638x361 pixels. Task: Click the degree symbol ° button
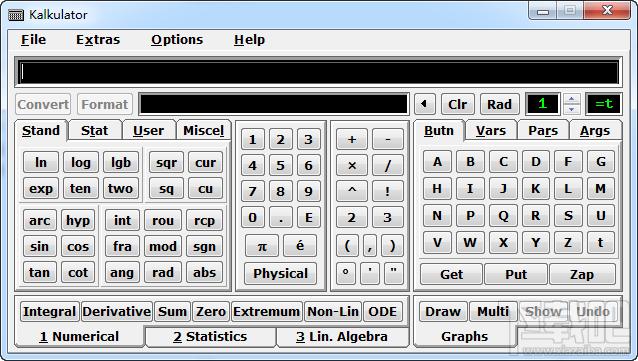(x=345, y=272)
